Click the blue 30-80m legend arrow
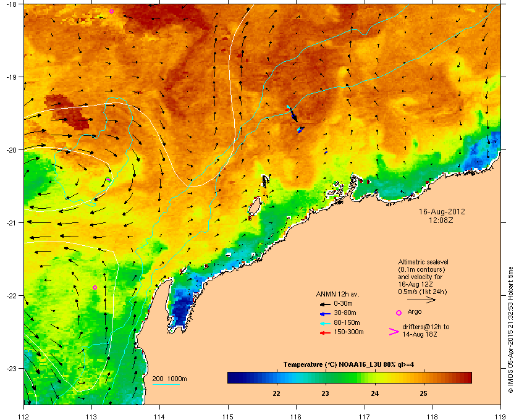This screenshot has height=420, width=519. pos(325,313)
